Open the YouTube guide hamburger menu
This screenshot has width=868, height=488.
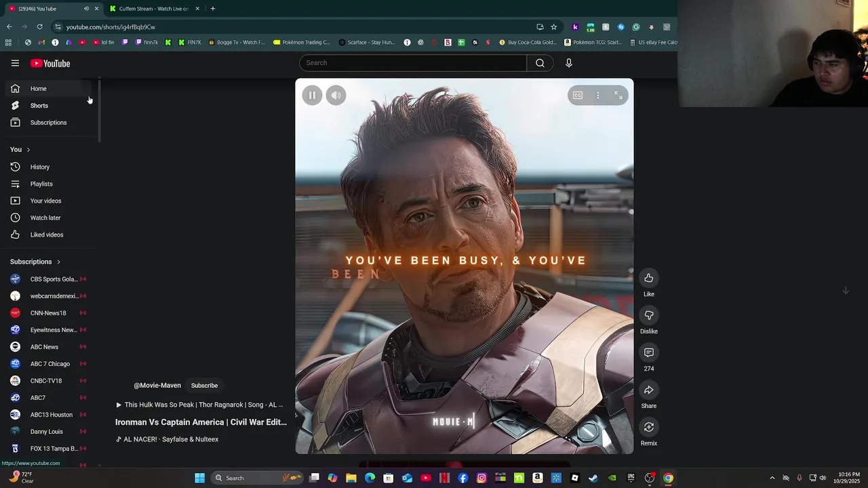[15, 63]
